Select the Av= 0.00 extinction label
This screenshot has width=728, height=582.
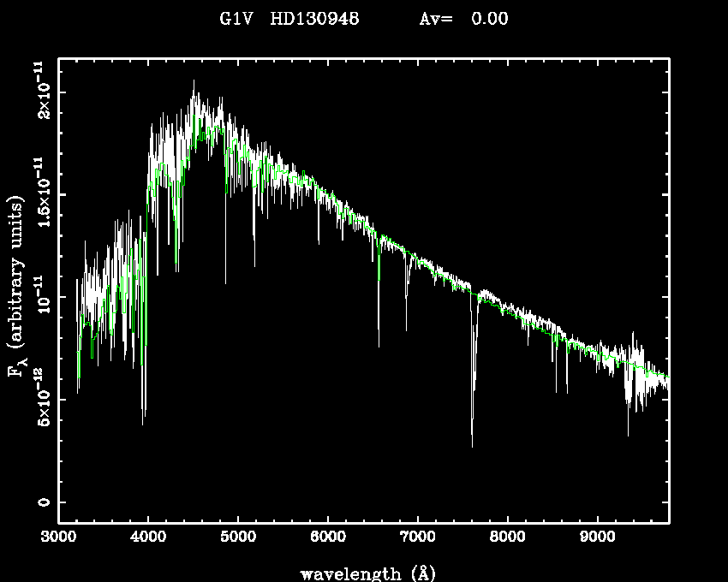(463, 19)
